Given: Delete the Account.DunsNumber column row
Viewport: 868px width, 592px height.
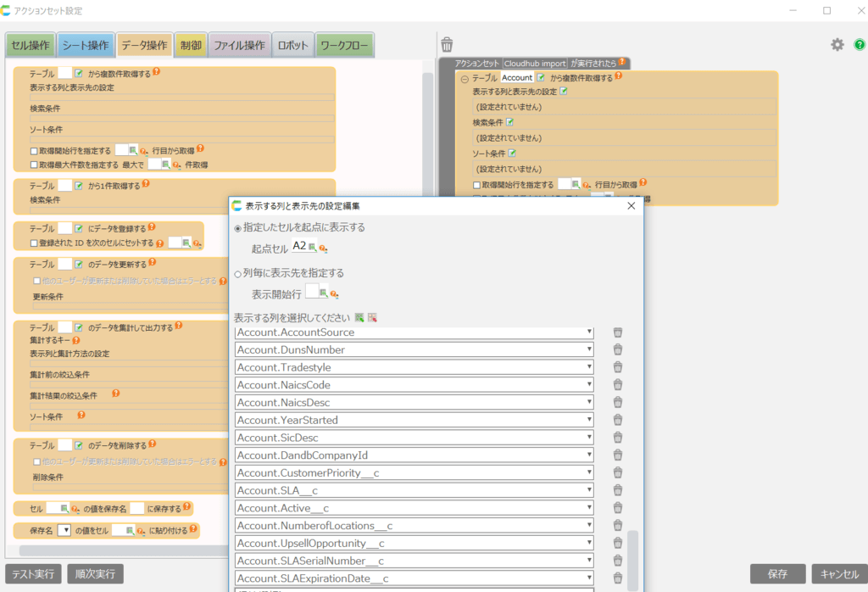Looking at the screenshot, I should (618, 349).
